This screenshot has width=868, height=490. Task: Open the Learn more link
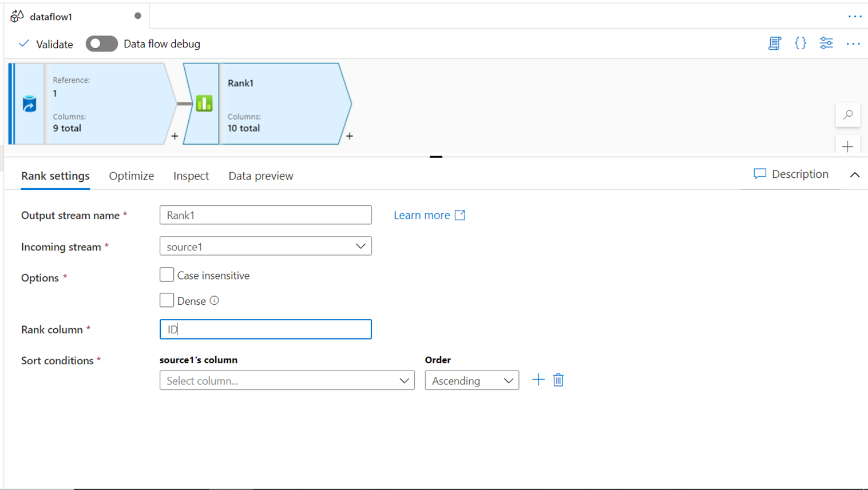pyautogui.click(x=429, y=215)
